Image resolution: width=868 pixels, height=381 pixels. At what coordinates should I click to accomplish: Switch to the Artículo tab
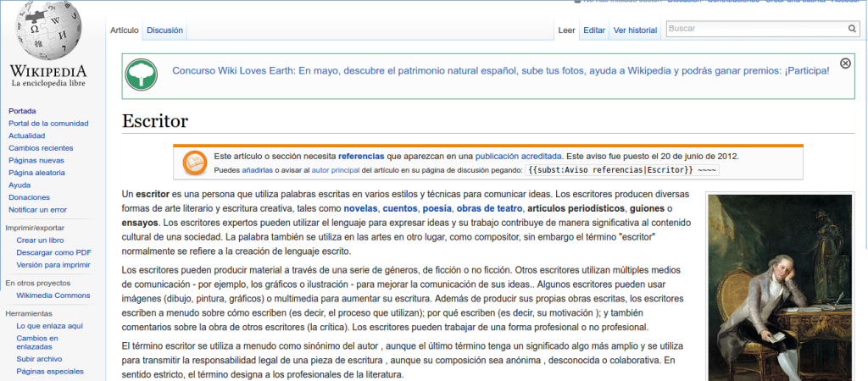pos(124,30)
